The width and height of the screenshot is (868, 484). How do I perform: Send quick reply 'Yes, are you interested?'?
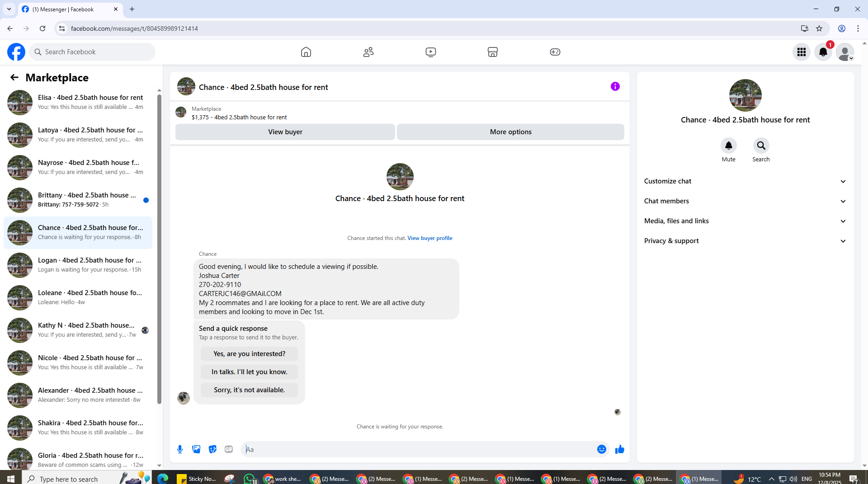coord(249,354)
